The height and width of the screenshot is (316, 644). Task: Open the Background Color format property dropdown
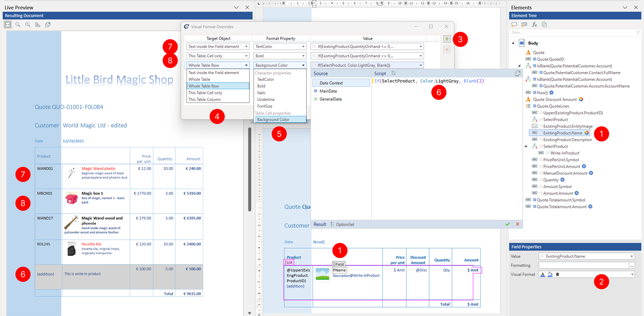[280, 65]
